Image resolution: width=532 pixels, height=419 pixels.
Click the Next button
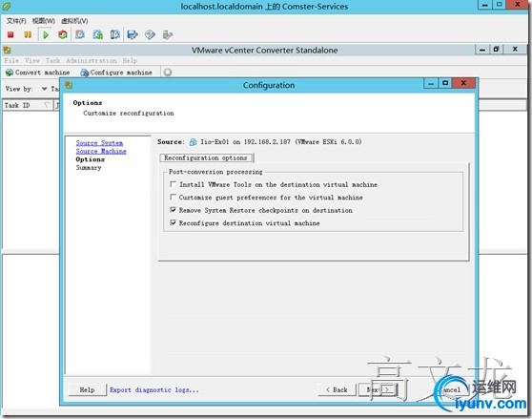(378, 389)
